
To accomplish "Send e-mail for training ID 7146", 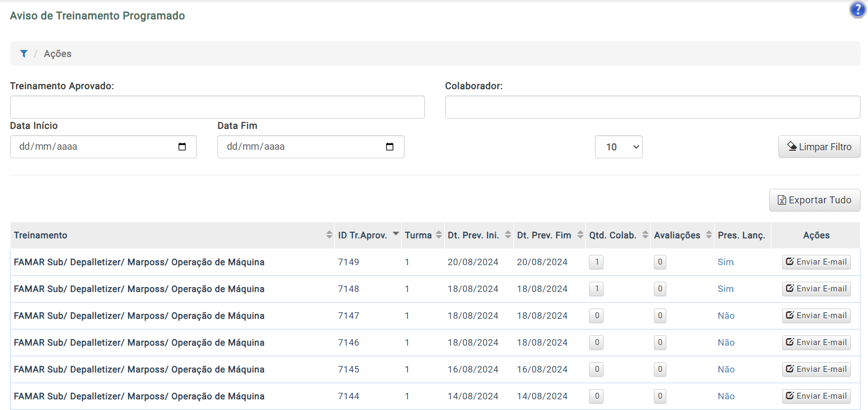I will (x=816, y=342).
